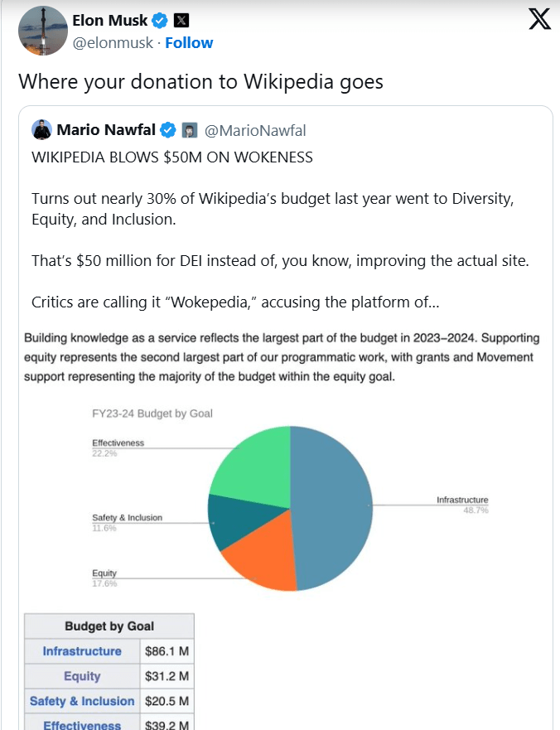Image resolution: width=560 pixels, height=730 pixels.
Task: Click Elon Musk's profile avatar
Action: point(42,31)
